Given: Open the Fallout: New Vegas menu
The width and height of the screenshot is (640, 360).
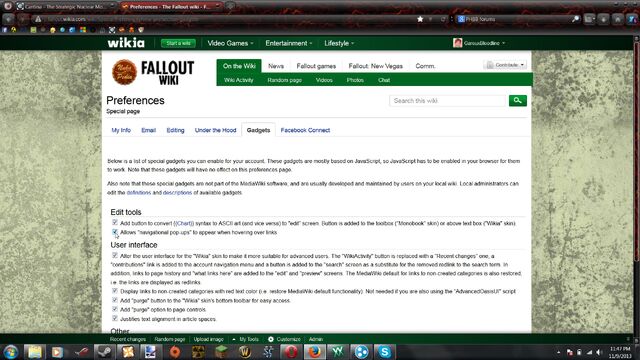Looking at the screenshot, I should pos(376,66).
